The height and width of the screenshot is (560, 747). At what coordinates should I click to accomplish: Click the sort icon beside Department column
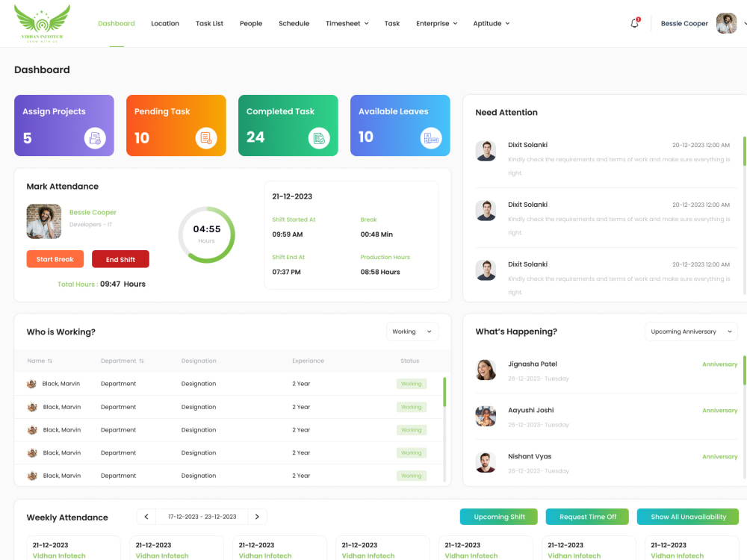coord(141,361)
